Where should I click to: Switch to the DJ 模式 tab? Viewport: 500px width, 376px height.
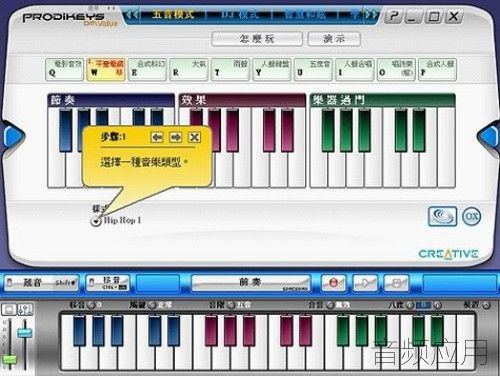(239, 15)
